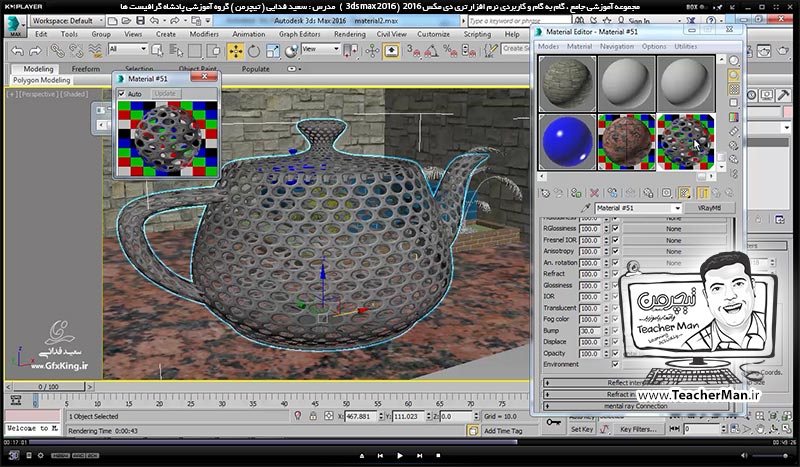Toggle the An. rotation map checkbox
This screenshot has height=467, width=800.
[615, 262]
